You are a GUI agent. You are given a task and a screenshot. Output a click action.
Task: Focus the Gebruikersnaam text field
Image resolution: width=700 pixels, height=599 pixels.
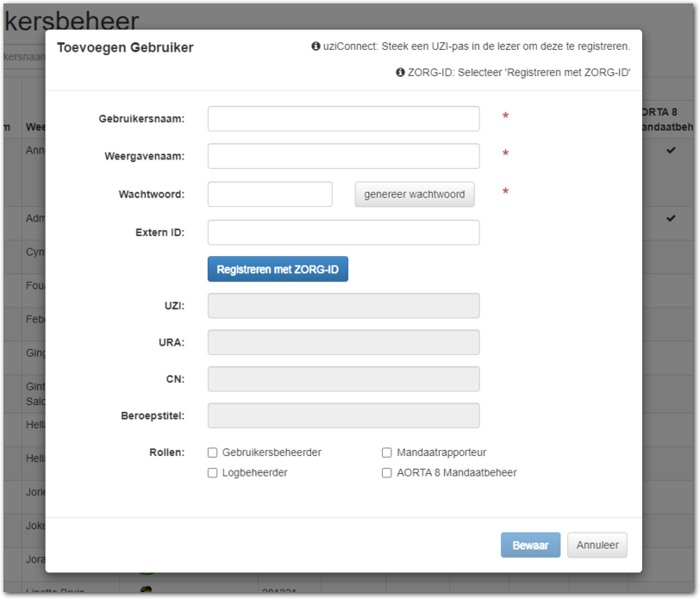coord(343,119)
